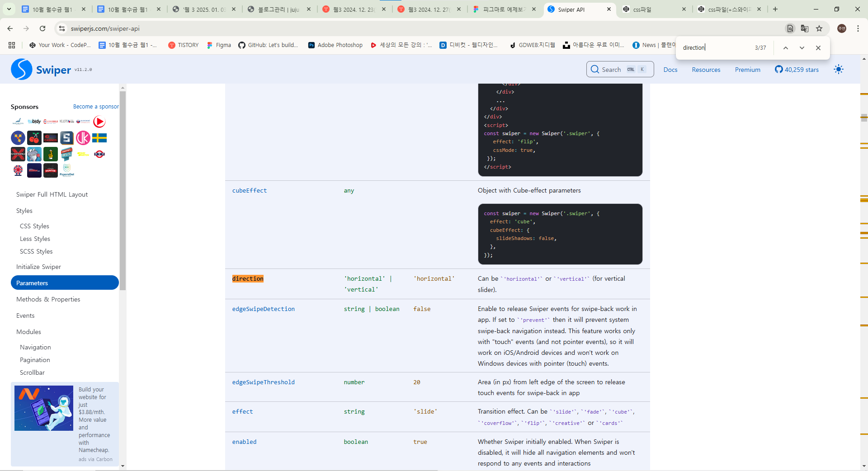Click the sidebar vertical scrollbar thumb
868x471 pixels.
[x=123, y=190]
